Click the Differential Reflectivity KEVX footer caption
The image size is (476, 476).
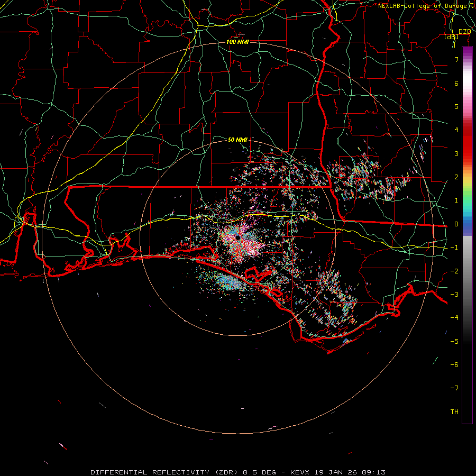tap(238, 472)
